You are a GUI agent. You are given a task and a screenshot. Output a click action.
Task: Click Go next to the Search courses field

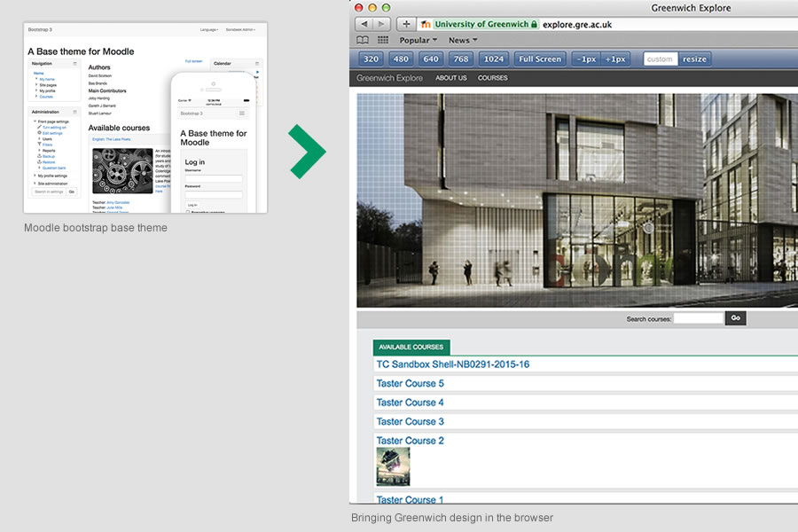pyautogui.click(x=735, y=317)
